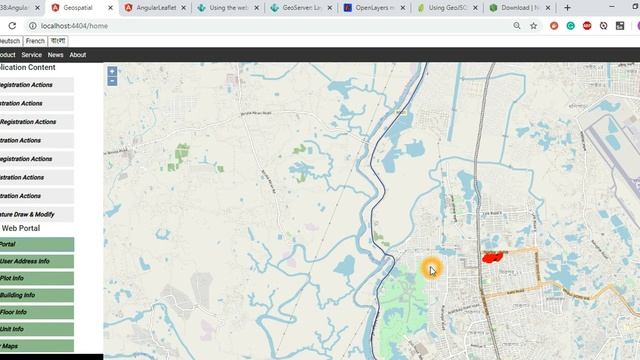Close the GeoServer tab
Image resolution: width=640 pixels, height=360 pixels.
[330, 8]
